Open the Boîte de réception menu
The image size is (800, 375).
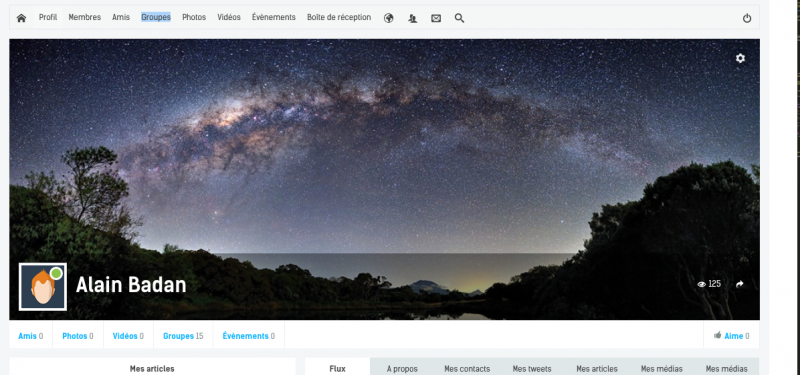(339, 17)
